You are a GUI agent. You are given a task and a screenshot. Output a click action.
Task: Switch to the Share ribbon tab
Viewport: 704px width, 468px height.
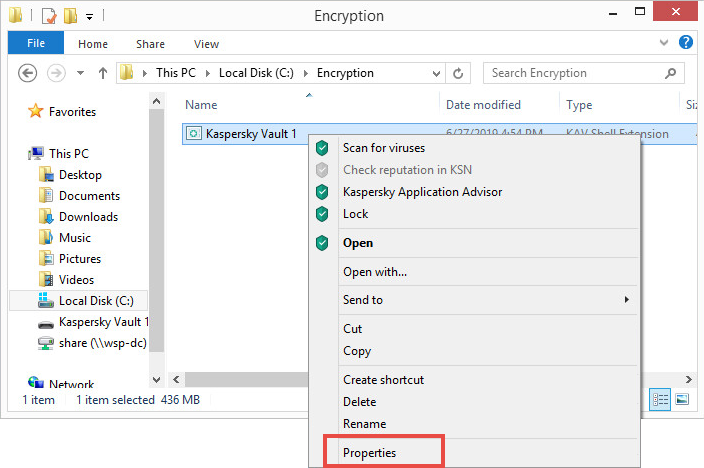(x=150, y=44)
